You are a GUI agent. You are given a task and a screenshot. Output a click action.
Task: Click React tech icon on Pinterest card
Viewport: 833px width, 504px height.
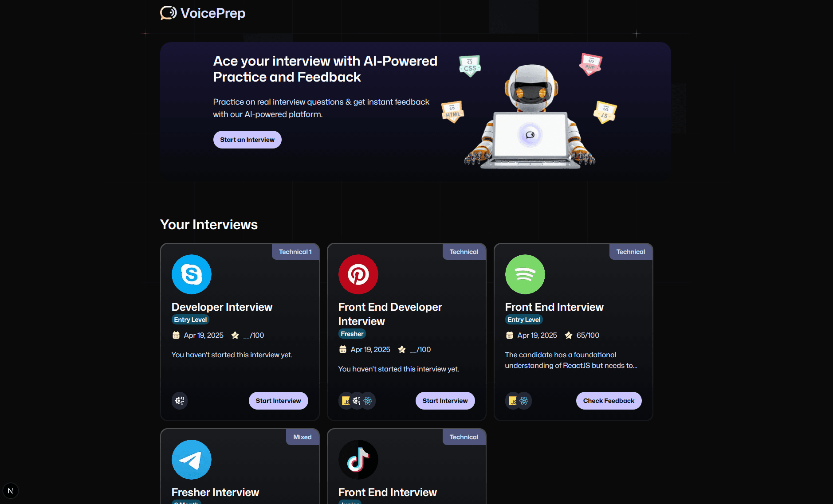368,401
